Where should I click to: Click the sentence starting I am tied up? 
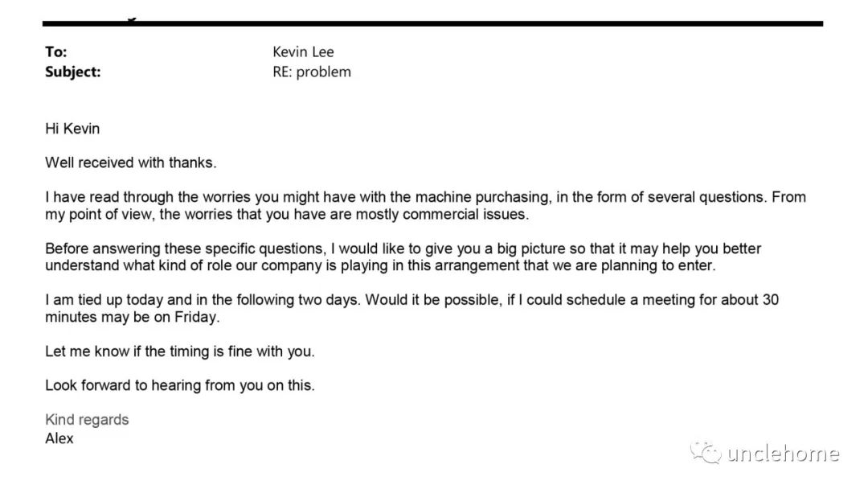(203, 300)
